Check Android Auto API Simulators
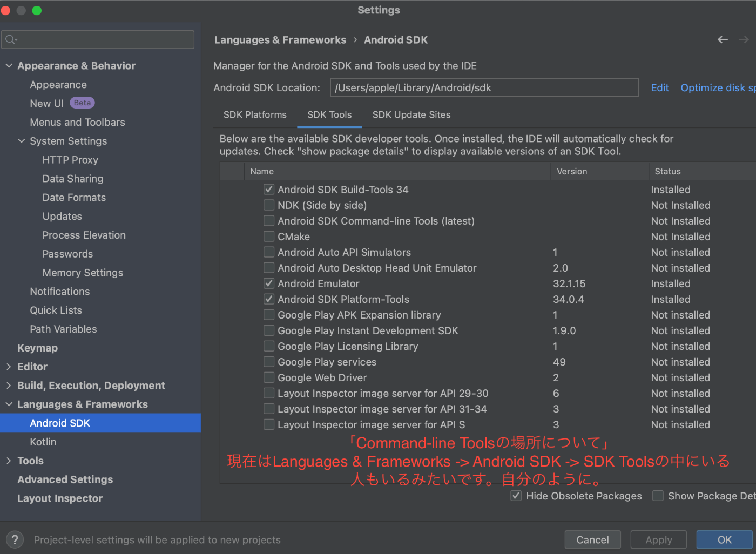The image size is (756, 554). 269,252
